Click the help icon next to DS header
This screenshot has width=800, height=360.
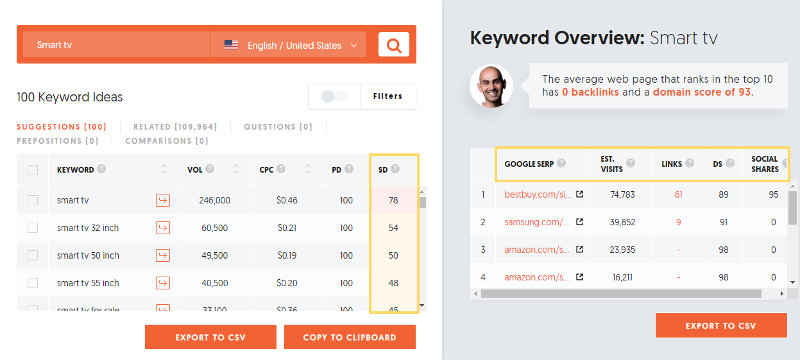click(730, 163)
